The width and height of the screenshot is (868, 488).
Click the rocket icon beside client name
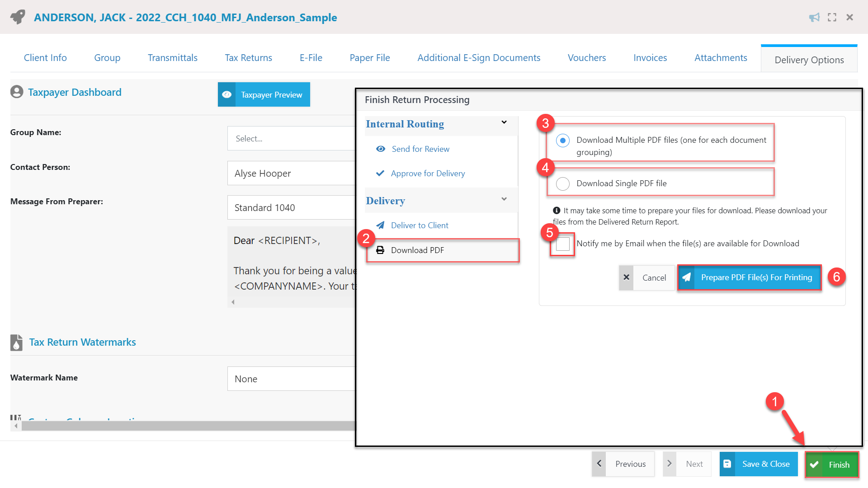(x=18, y=17)
